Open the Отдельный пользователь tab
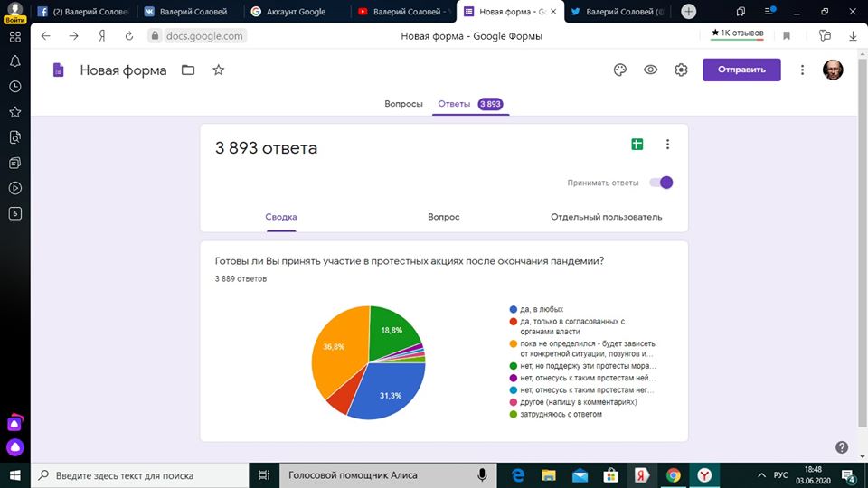This screenshot has height=488, width=868. (606, 217)
